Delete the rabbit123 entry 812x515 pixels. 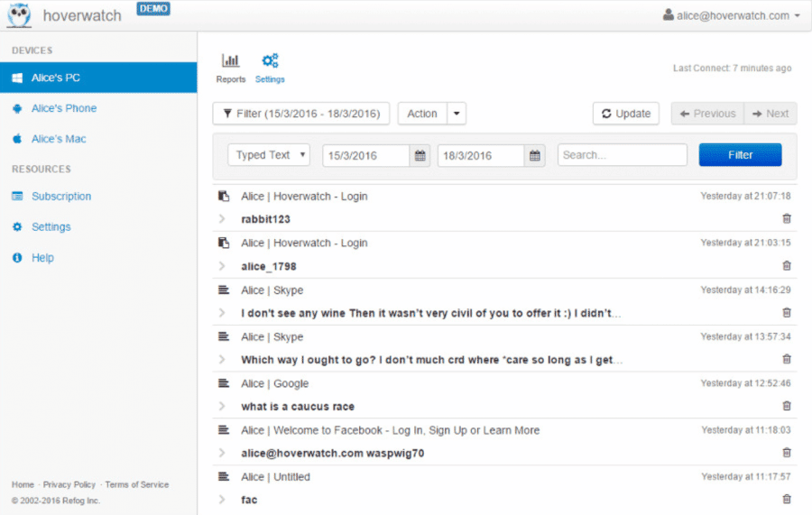pyautogui.click(x=787, y=218)
